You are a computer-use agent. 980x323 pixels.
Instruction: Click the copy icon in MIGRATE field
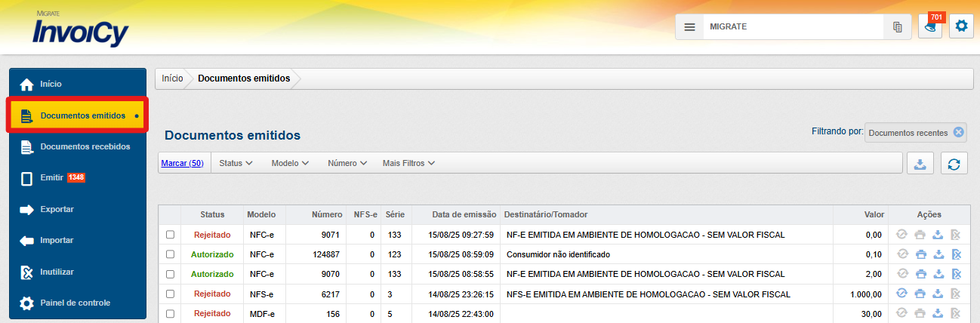897,26
